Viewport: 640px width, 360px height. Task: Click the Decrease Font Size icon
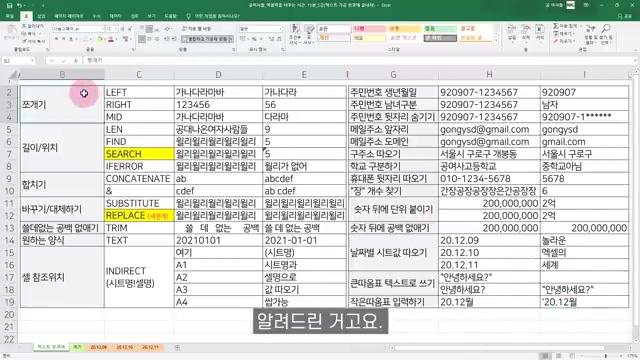129,29
